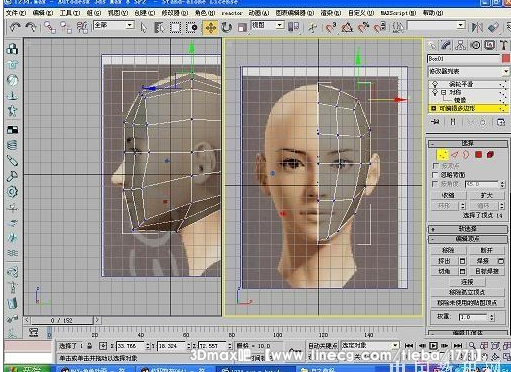
Task: Choose the rectangular selection region tool
Action: [175, 27]
